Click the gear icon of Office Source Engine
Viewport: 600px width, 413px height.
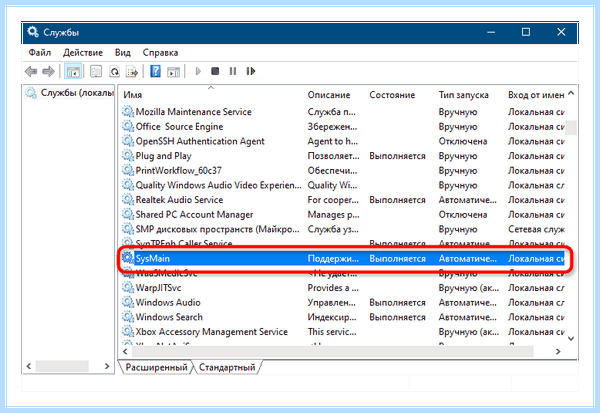(x=128, y=126)
